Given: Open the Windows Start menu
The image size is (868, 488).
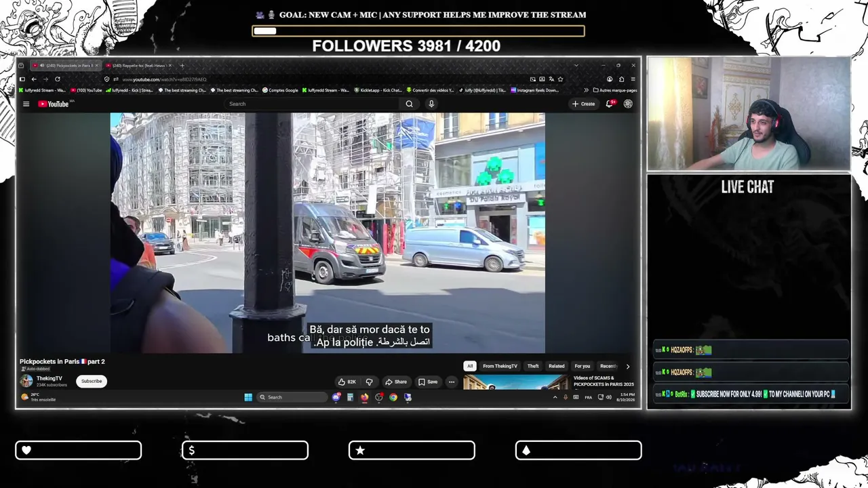Looking at the screenshot, I should click(x=248, y=397).
